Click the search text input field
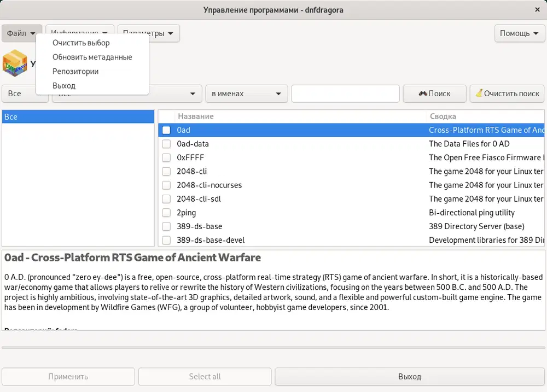Image resolution: width=547 pixels, height=392 pixels. pos(345,93)
